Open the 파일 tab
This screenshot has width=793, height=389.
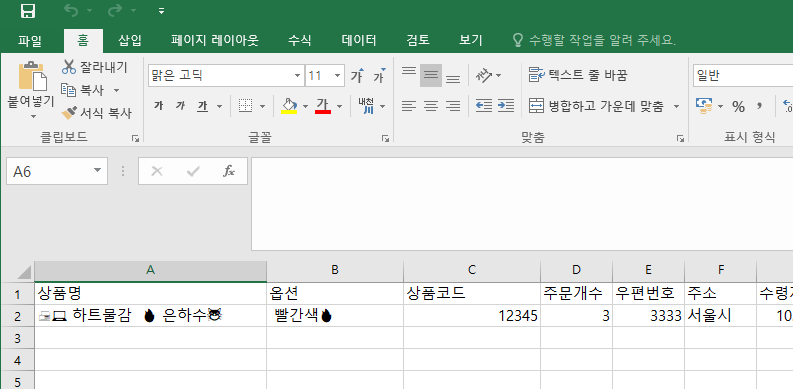[x=30, y=40]
